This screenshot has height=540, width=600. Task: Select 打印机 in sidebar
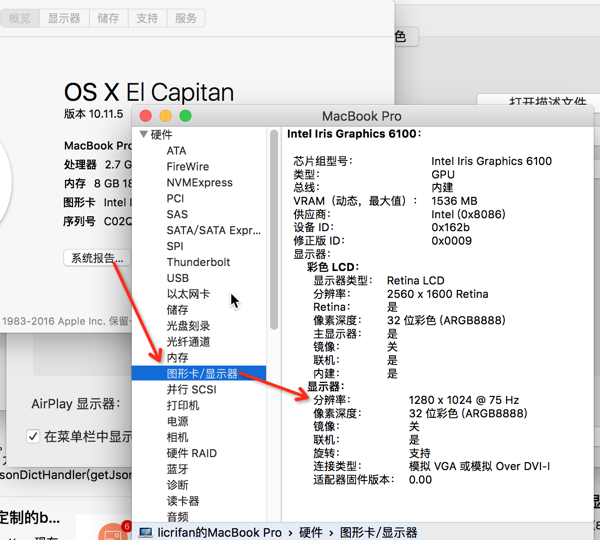coord(183,406)
